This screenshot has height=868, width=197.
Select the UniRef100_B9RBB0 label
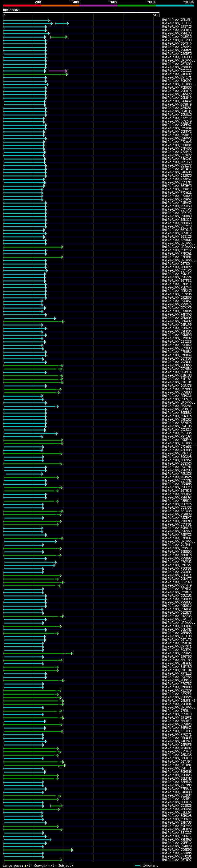click(177, 413)
